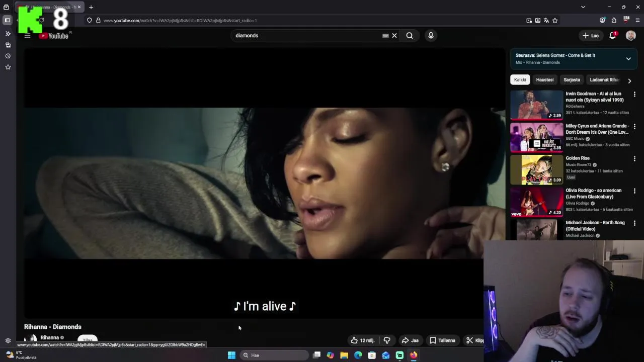644x362 pixels.
Task: Open the history clock sidebar icon
Action: tap(8, 56)
